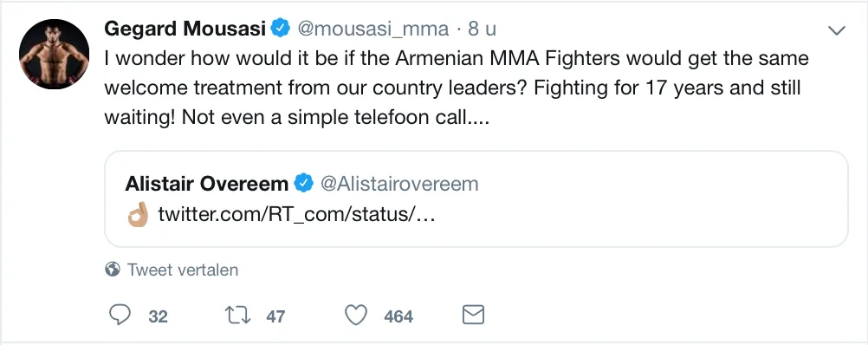Image resolution: width=868 pixels, height=345 pixels.
Task: Like the tweet with the heart icon
Action: [356, 316]
